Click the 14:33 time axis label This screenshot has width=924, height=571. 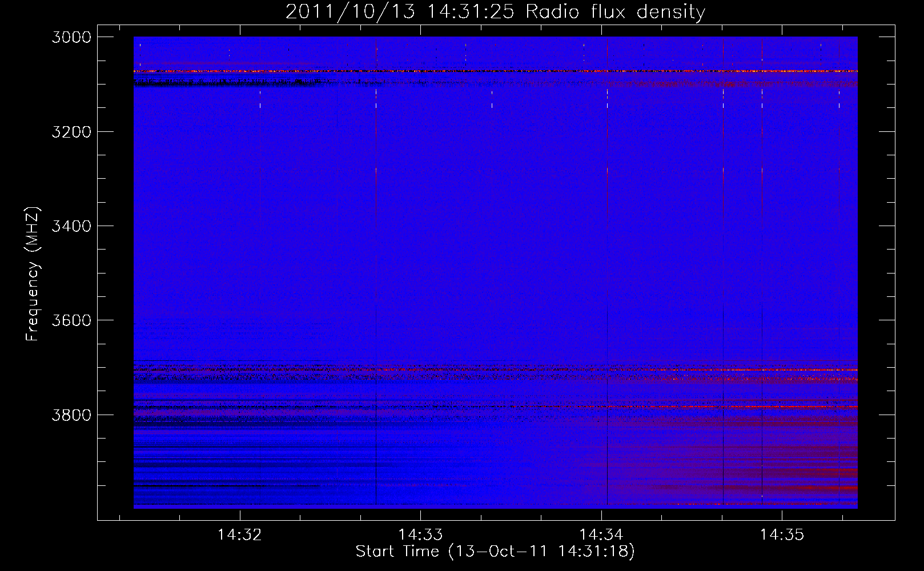[420, 535]
